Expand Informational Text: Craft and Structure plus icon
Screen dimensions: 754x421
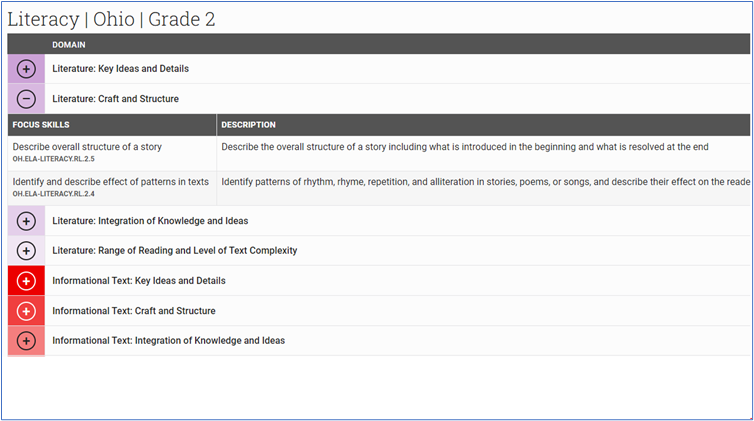(26, 311)
